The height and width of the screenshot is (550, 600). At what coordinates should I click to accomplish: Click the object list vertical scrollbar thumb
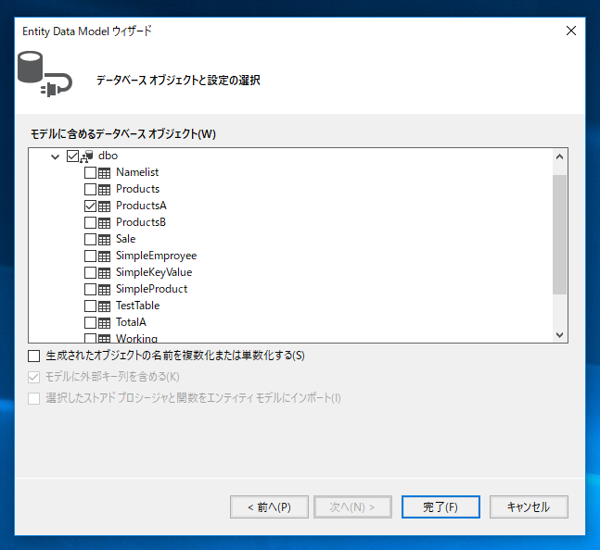[x=559, y=235]
